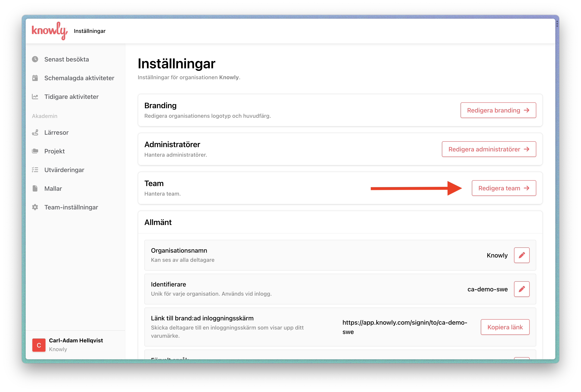
Task: Open Redigera administratörer
Action: pos(489,149)
